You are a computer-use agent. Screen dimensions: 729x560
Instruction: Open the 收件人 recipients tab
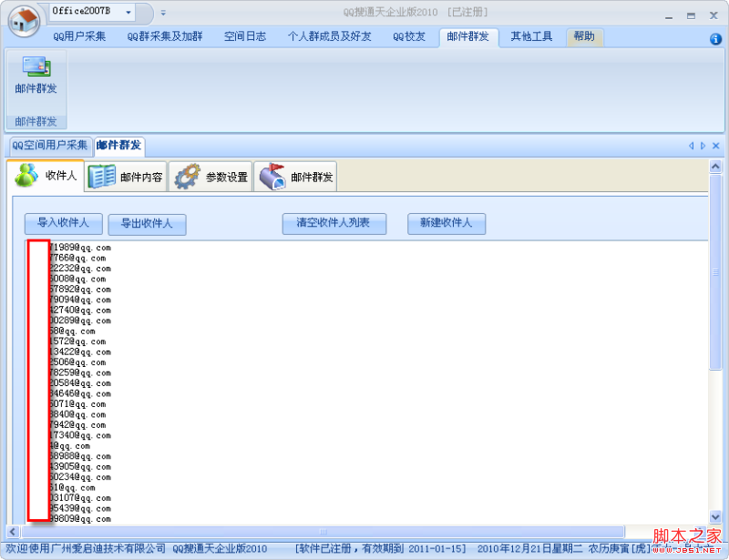pos(46,176)
